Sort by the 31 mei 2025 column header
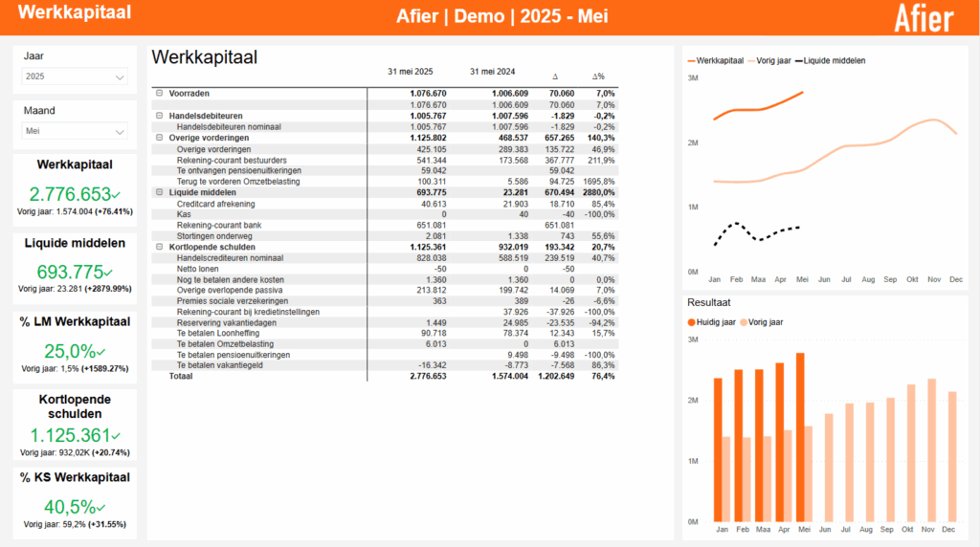 (410, 72)
